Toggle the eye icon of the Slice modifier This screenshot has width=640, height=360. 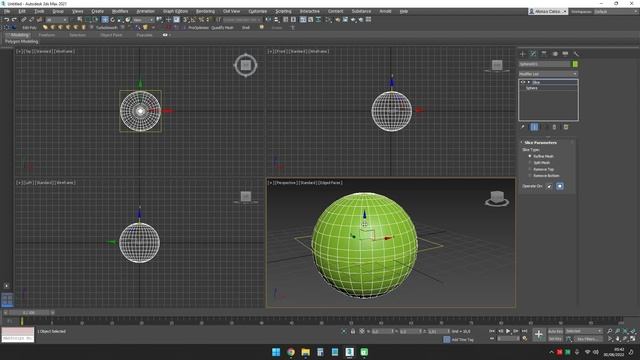(524, 82)
